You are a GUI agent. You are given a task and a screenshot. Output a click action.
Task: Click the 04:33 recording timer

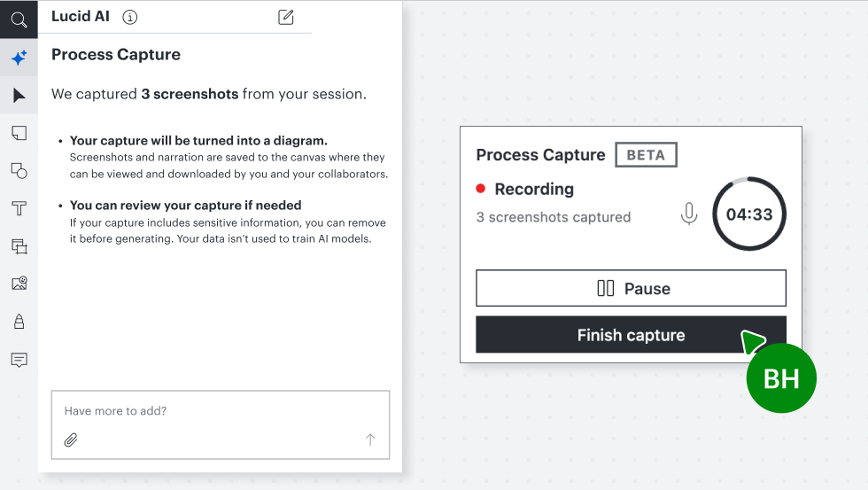(x=749, y=214)
